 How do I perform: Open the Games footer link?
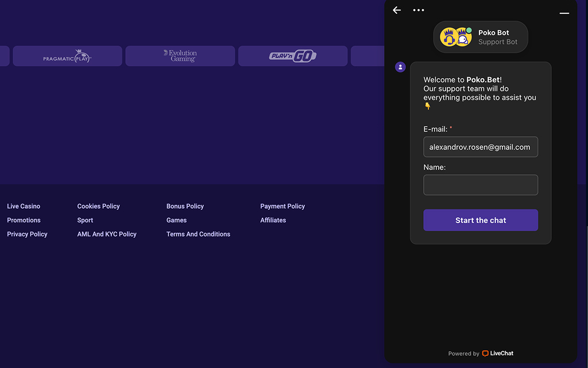[176, 220]
